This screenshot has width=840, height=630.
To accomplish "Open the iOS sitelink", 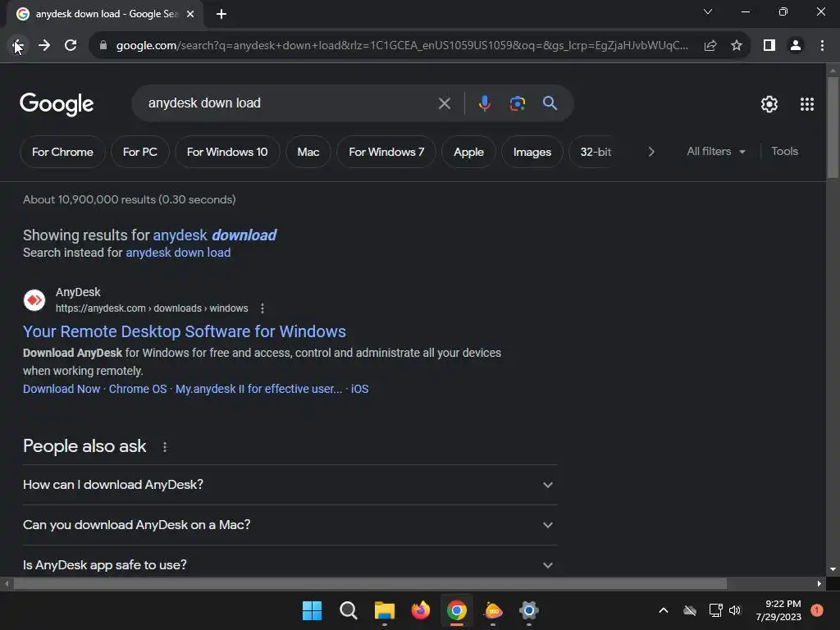I will [x=359, y=389].
